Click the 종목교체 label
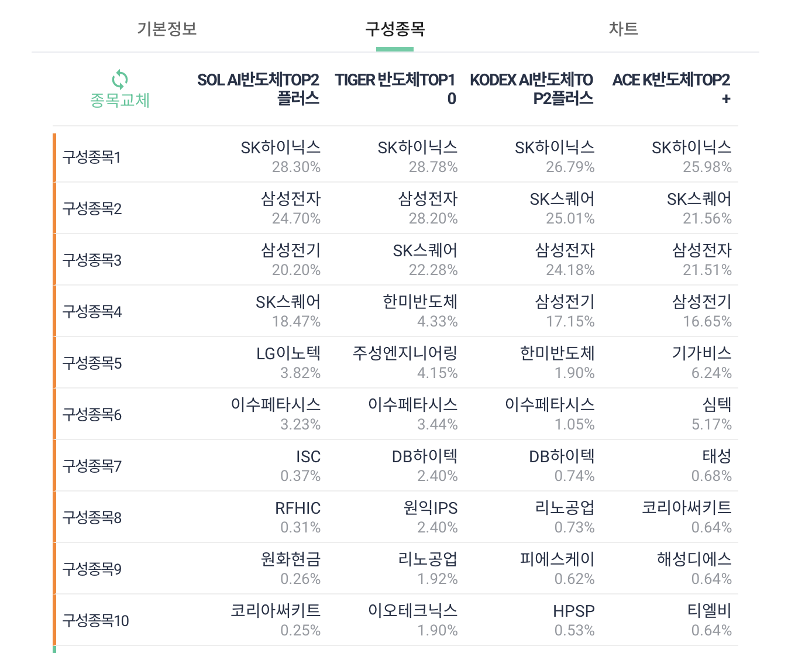 (120, 101)
